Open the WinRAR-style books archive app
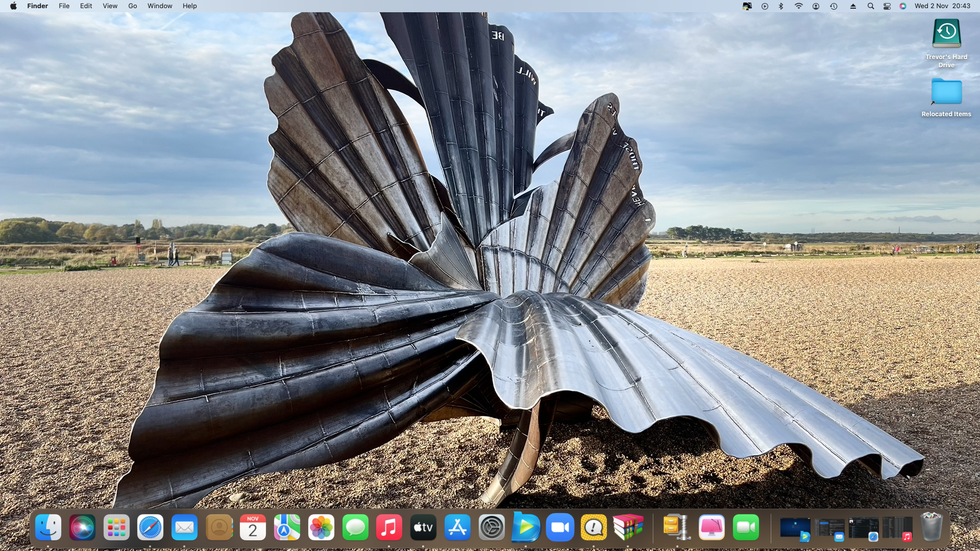Viewport: 980px width, 551px height. [x=628, y=527]
